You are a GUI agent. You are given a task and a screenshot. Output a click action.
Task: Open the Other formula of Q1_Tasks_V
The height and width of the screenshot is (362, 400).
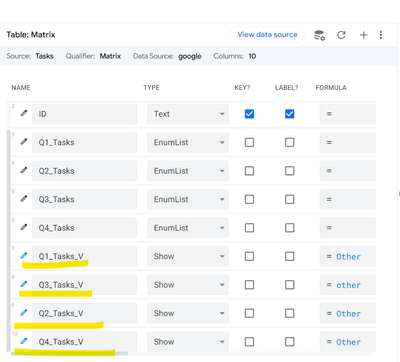click(348, 257)
